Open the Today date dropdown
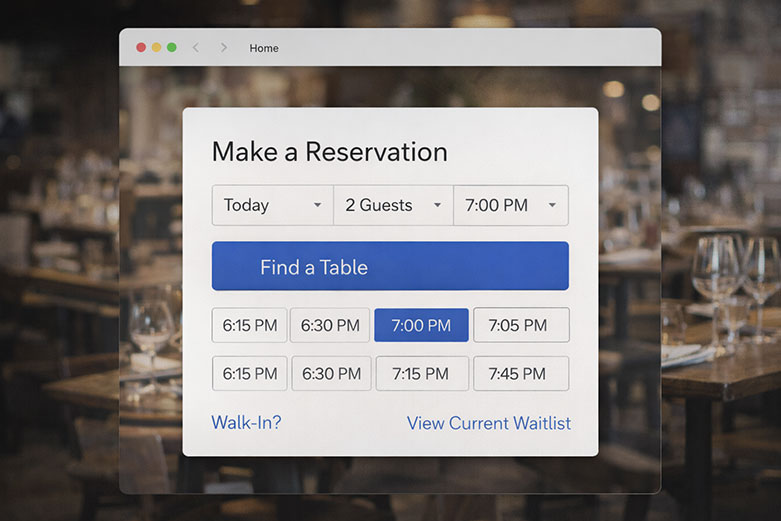781x521 pixels. click(x=272, y=205)
